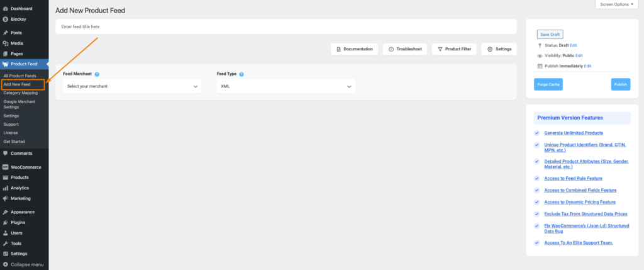Screen dimensions: 644x270
Task: Open the Product Filter button
Action: (454, 49)
